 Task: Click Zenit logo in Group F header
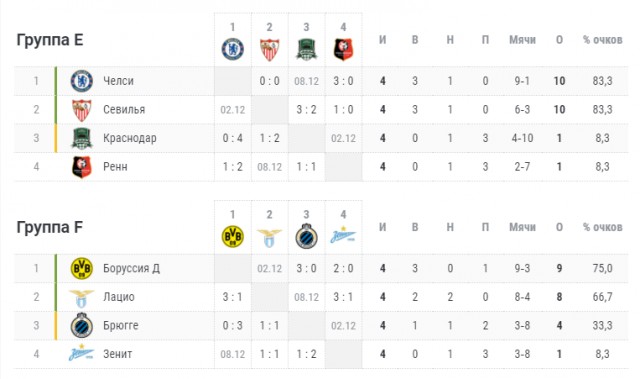[343, 235]
